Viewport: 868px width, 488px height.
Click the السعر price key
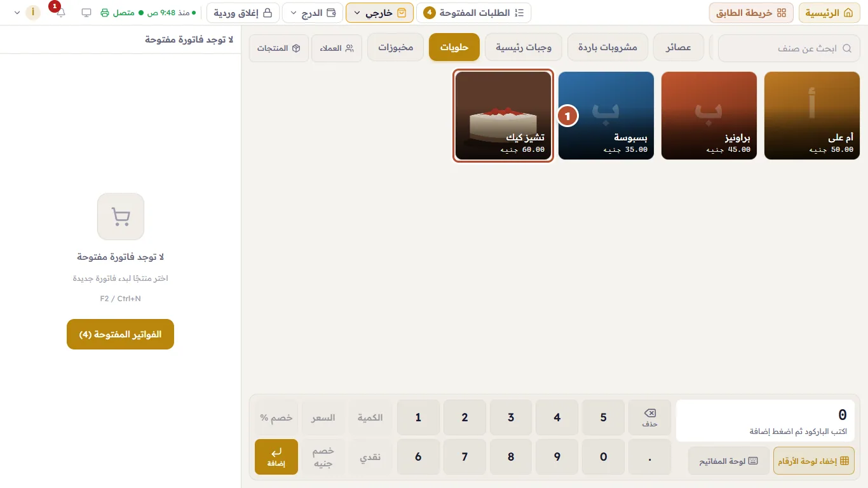pyautogui.click(x=323, y=417)
